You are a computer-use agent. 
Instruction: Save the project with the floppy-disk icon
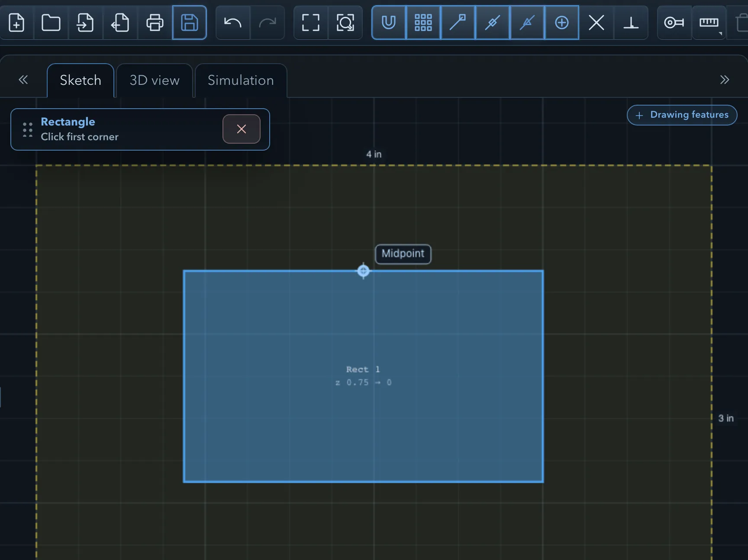point(189,23)
